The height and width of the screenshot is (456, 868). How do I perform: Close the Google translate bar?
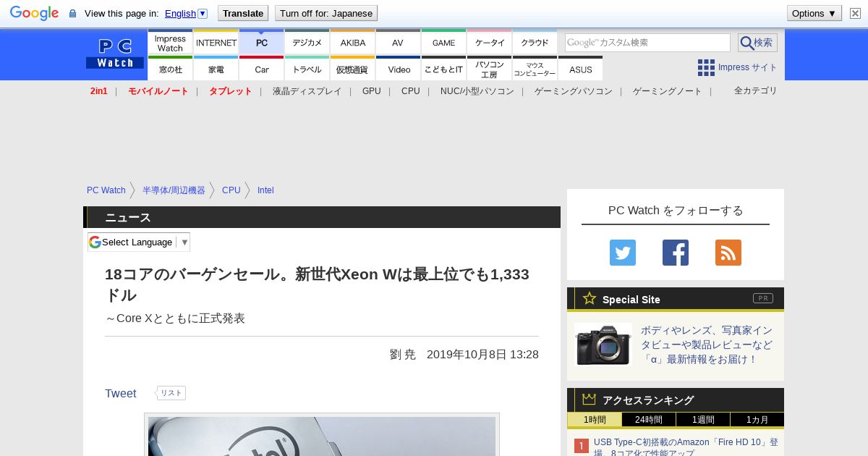[x=855, y=13]
